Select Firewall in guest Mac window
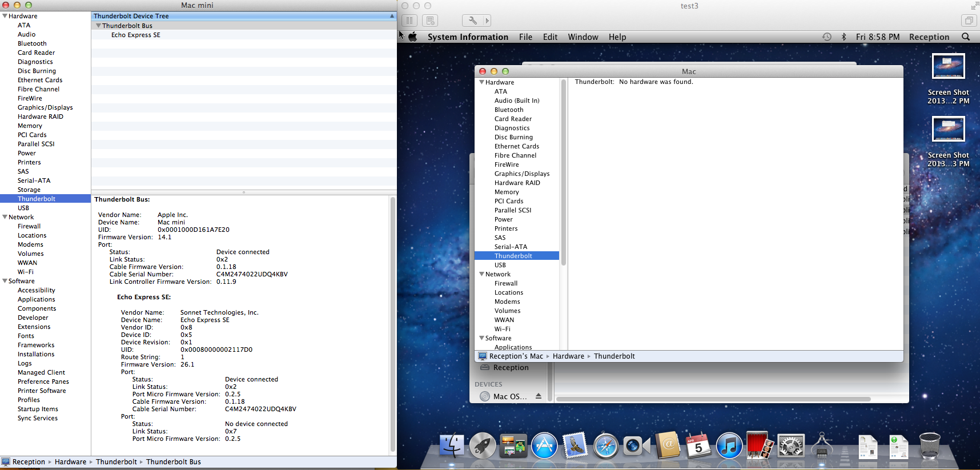 pos(506,283)
